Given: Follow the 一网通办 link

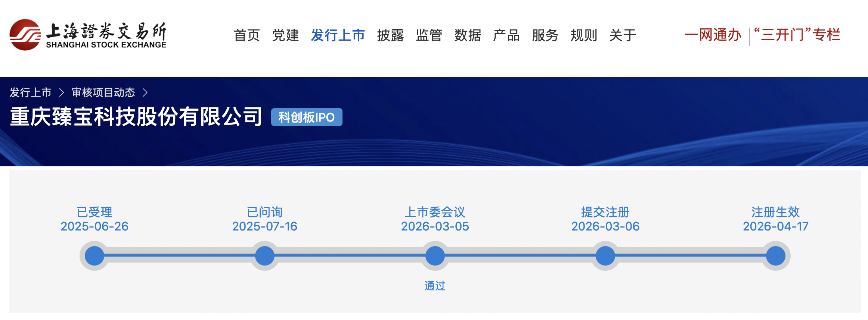Looking at the screenshot, I should 713,35.
